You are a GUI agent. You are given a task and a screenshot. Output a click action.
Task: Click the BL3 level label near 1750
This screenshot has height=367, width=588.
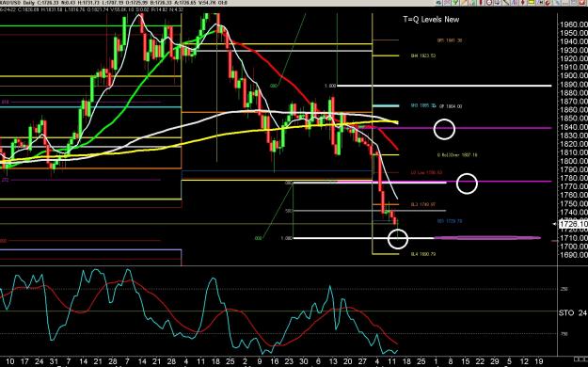pos(423,204)
